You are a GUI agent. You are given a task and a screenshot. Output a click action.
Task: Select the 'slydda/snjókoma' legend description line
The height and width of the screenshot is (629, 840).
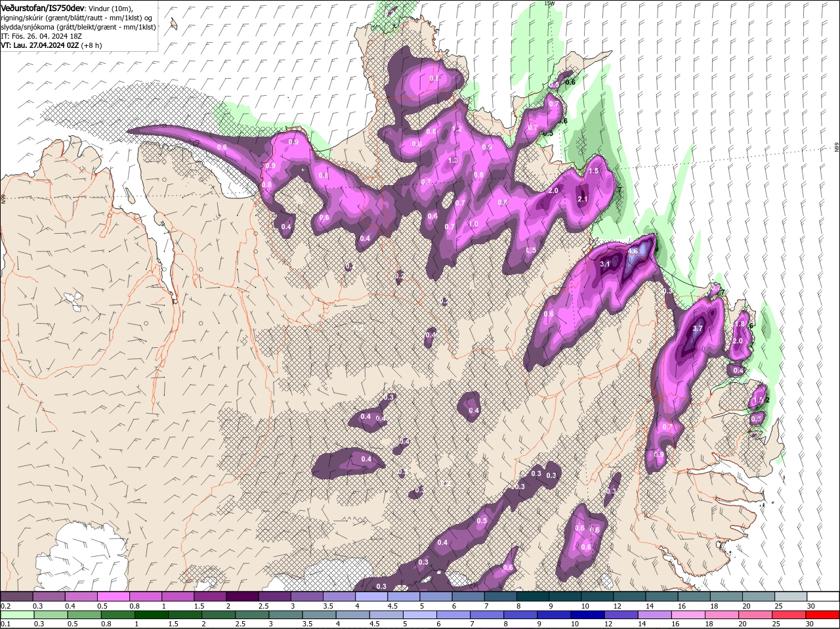pyautogui.click(x=78, y=27)
